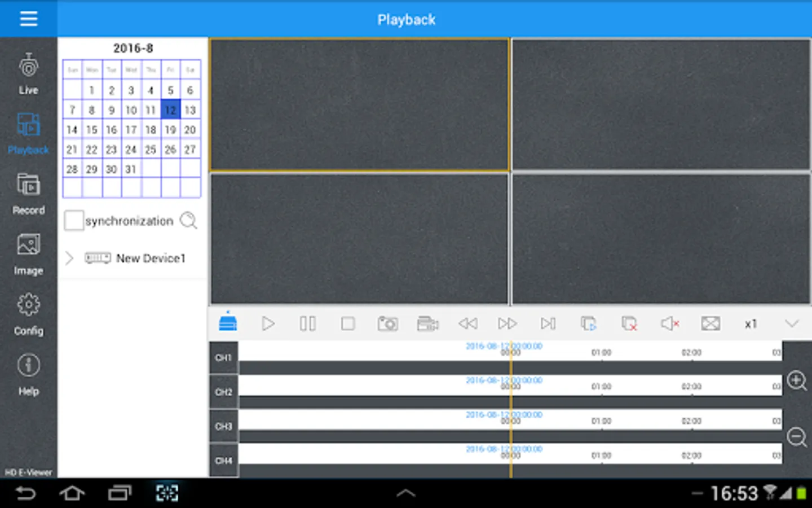Click the close all channels icon
Screen dimensions: 812x508
tap(629, 323)
